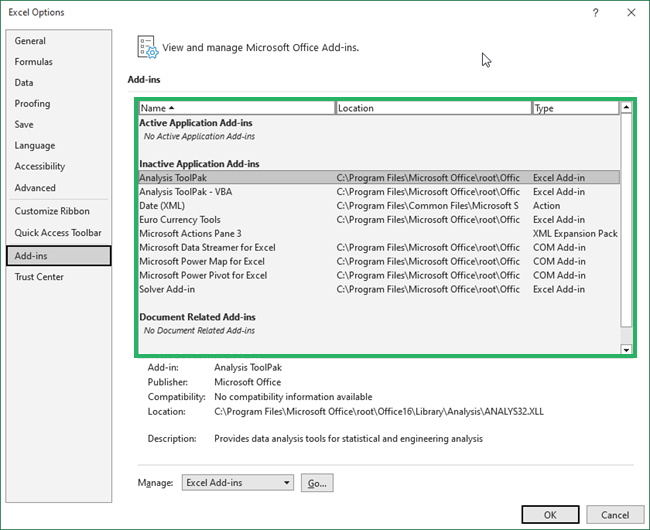The width and height of the screenshot is (650, 530).
Task: Select the Euro Currency Tools add-in
Action: coord(180,220)
